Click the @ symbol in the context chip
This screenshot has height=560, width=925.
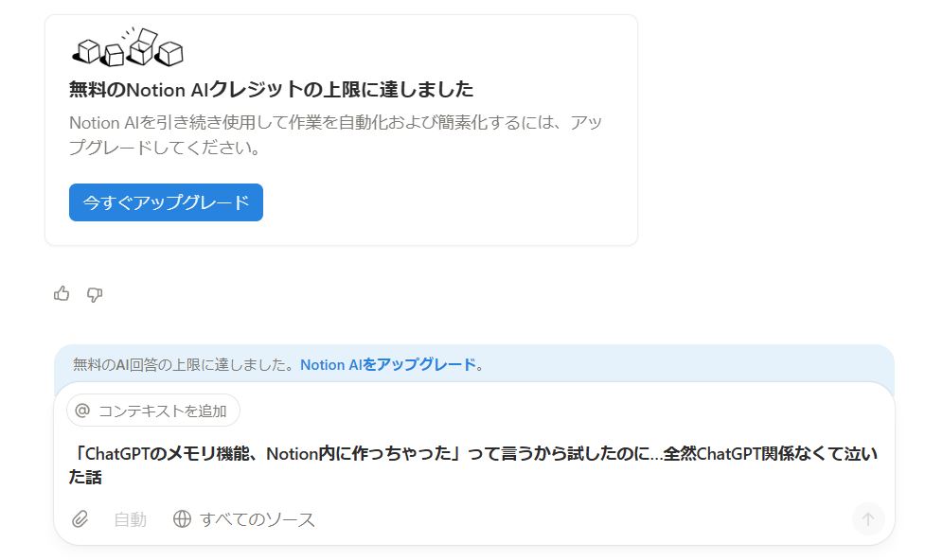(x=82, y=411)
